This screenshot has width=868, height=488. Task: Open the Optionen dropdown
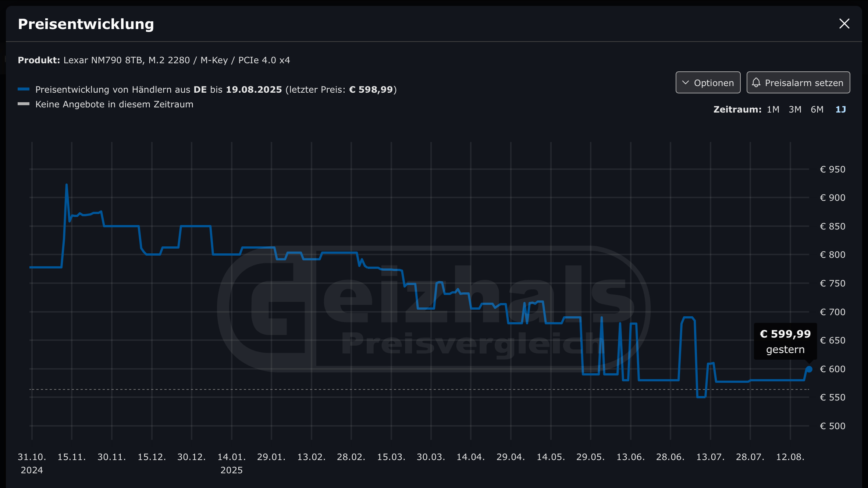[708, 83]
